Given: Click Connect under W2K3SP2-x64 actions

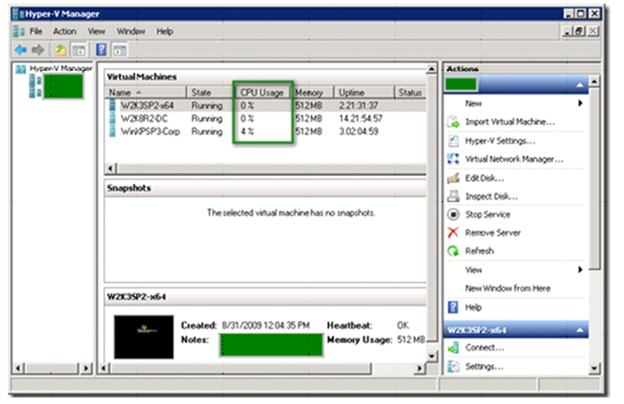Looking at the screenshot, I should pyautogui.click(x=484, y=348).
